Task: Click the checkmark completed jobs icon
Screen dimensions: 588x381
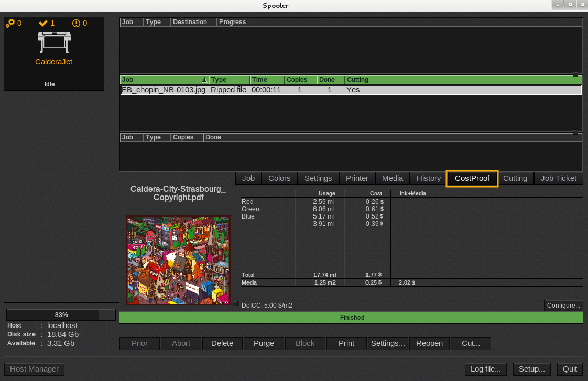Action: (x=43, y=23)
